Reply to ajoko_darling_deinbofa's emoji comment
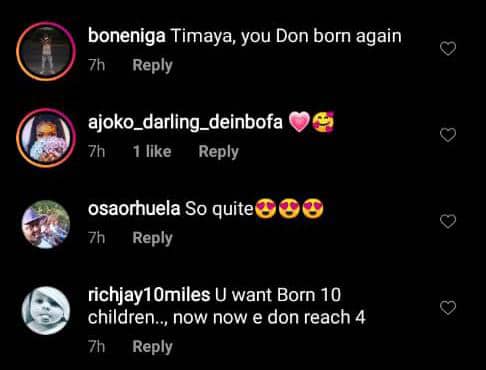 click(x=219, y=152)
